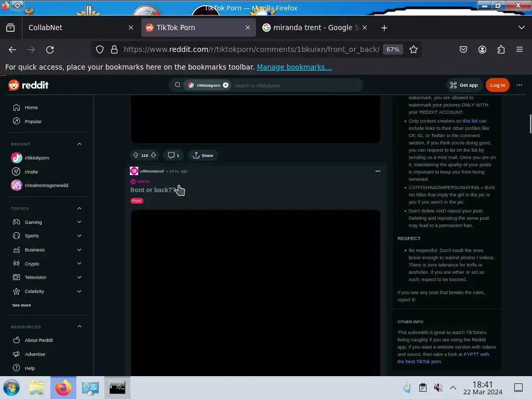Open the terminal icon in the taskbar
Viewport: 532px width, 399px height.
click(117, 388)
